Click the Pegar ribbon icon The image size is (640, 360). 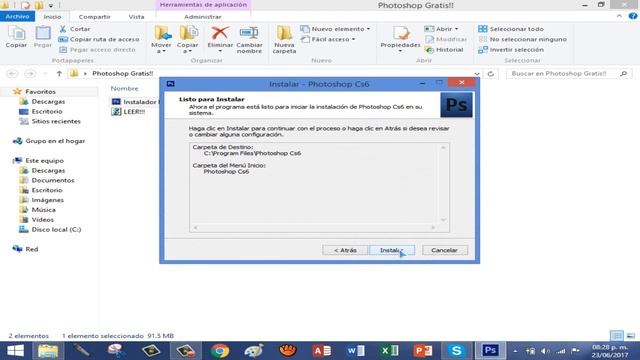pos(42,36)
